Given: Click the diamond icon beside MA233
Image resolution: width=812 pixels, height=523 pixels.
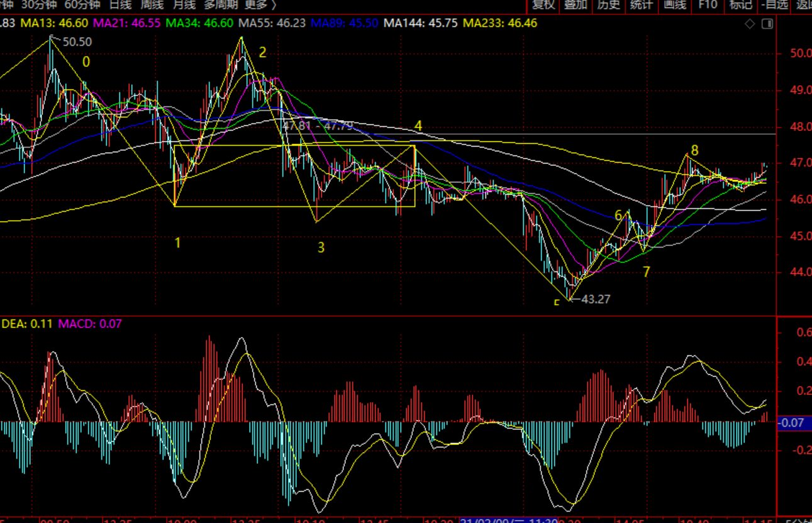Looking at the screenshot, I should point(750,24).
